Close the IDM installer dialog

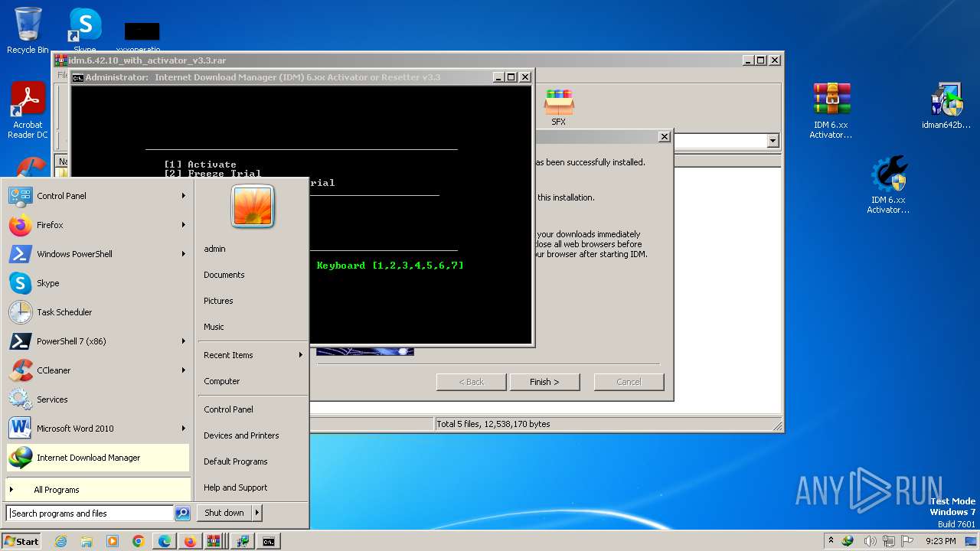pyautogui.click(x=665, y=136)
